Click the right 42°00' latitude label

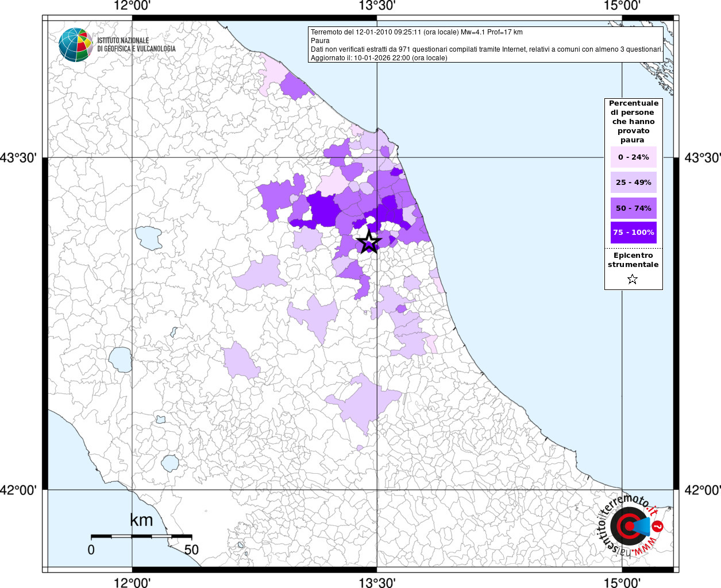point(701,490)
